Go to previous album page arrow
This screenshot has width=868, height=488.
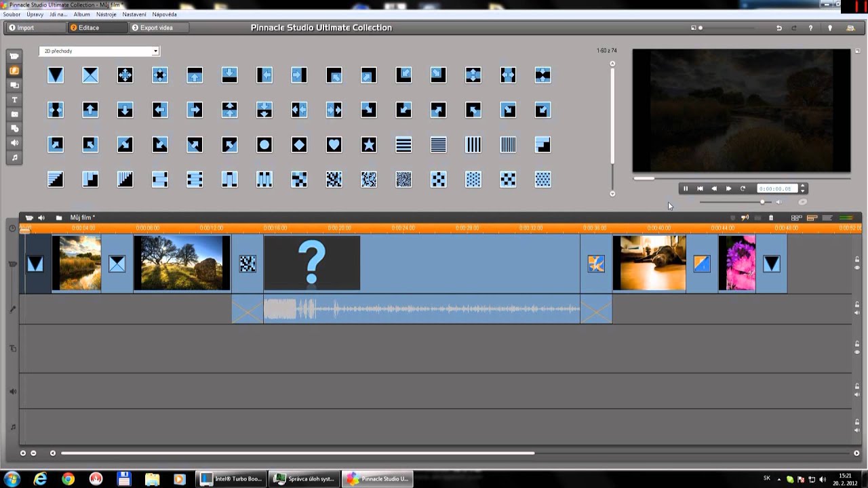tap(612, 64)
